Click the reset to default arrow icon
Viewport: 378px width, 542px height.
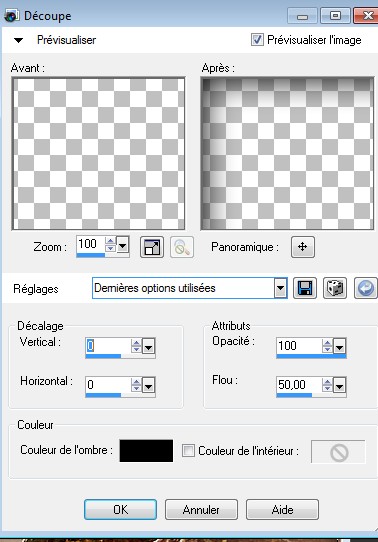(366, 288)
